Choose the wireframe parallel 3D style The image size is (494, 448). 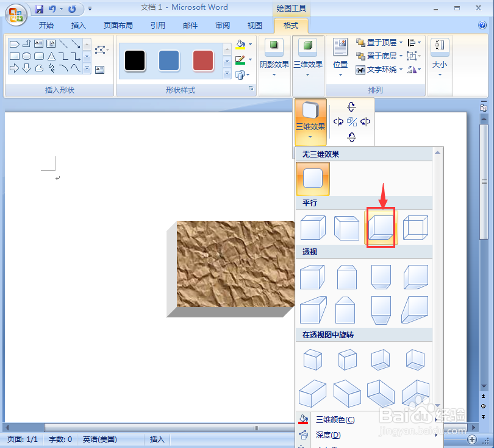(415, 228)
